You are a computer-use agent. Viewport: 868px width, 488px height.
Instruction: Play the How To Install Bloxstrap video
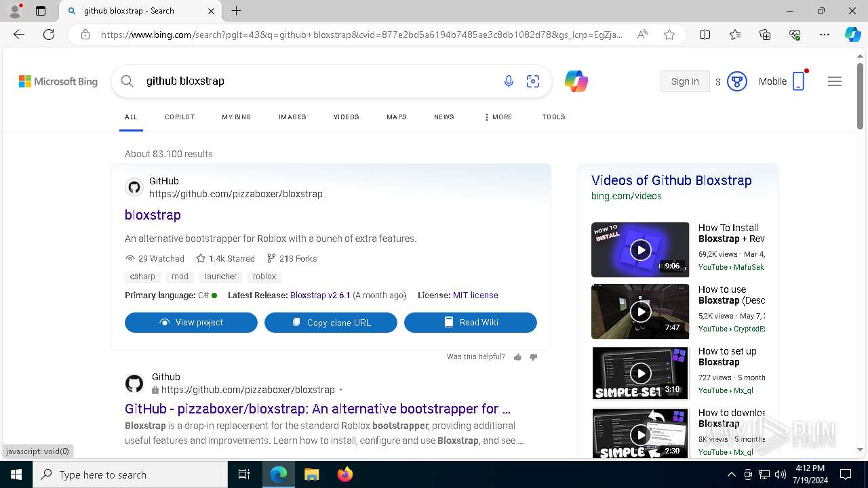click(640, 250)
